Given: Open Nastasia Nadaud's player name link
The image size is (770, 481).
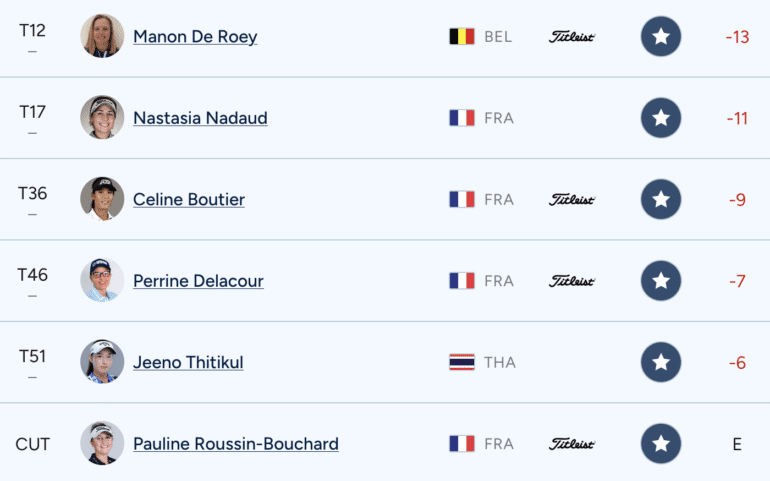Looking at the screenshot, I should pyautogui.click(x=200, y=118).
